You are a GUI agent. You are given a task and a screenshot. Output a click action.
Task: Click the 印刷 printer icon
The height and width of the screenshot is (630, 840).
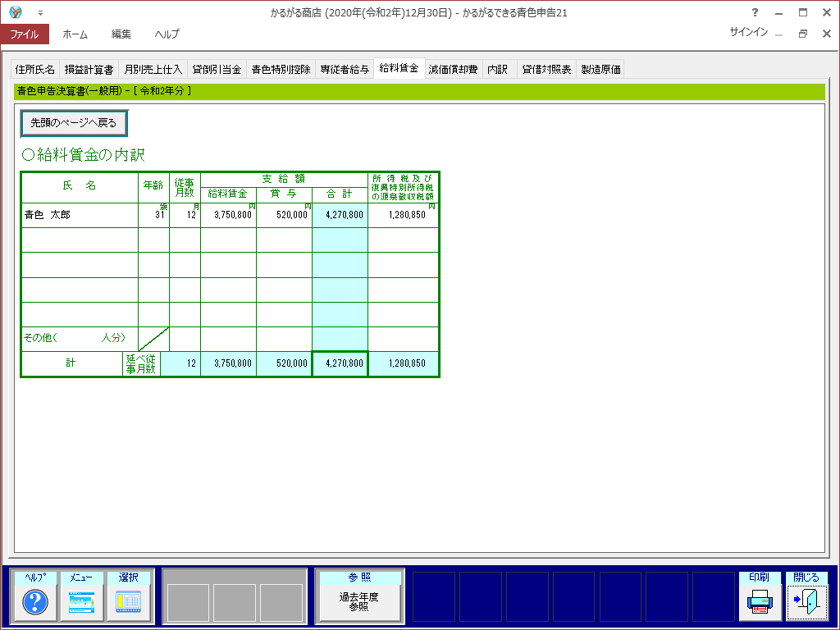click(759, 601)
